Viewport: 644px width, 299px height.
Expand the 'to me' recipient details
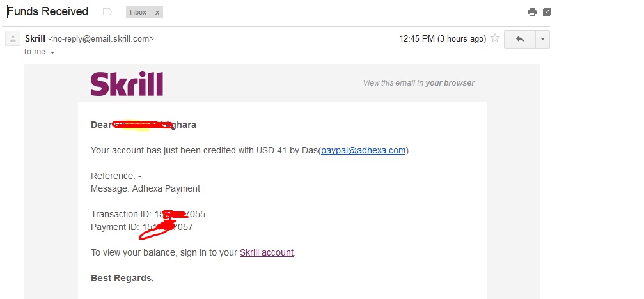coord(52,52)
